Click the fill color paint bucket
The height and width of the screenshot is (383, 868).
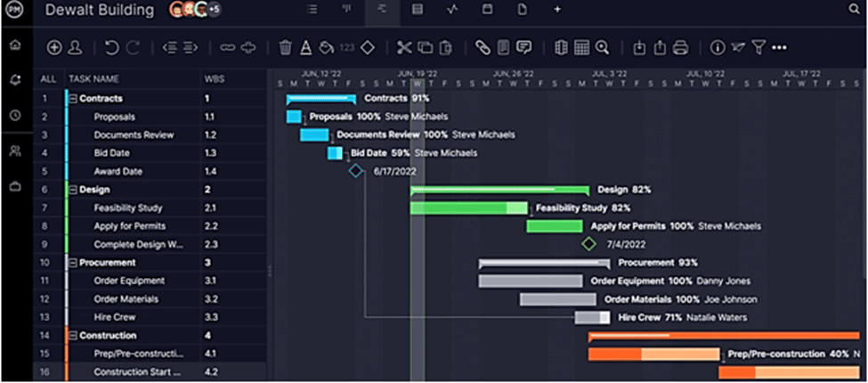[326, 47]
